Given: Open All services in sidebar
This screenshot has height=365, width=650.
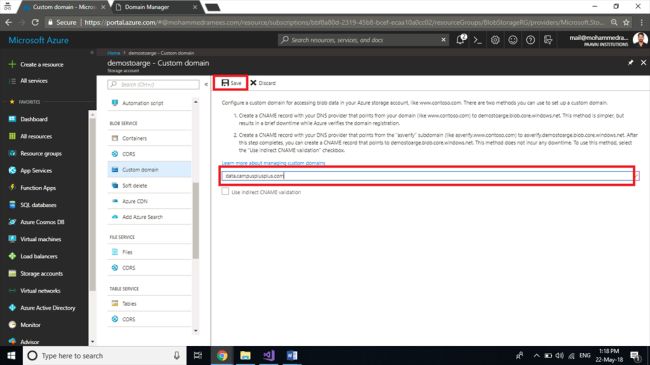Looking at the screenshot, I should click(x=29, y=81).
